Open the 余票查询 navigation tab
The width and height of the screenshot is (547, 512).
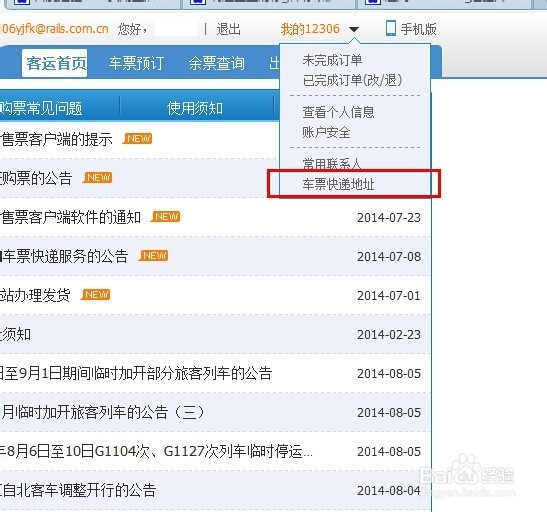click(217, 63)
